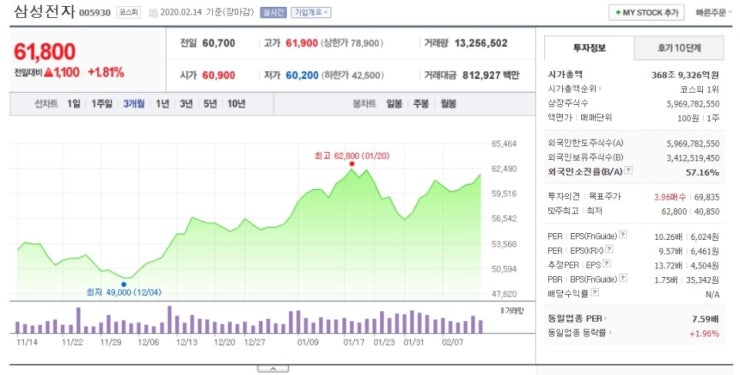Click red 최고 62,800 marker on chart
This screenshot has width=740, height=375.
pyautogui.click(x=352, y=164)
